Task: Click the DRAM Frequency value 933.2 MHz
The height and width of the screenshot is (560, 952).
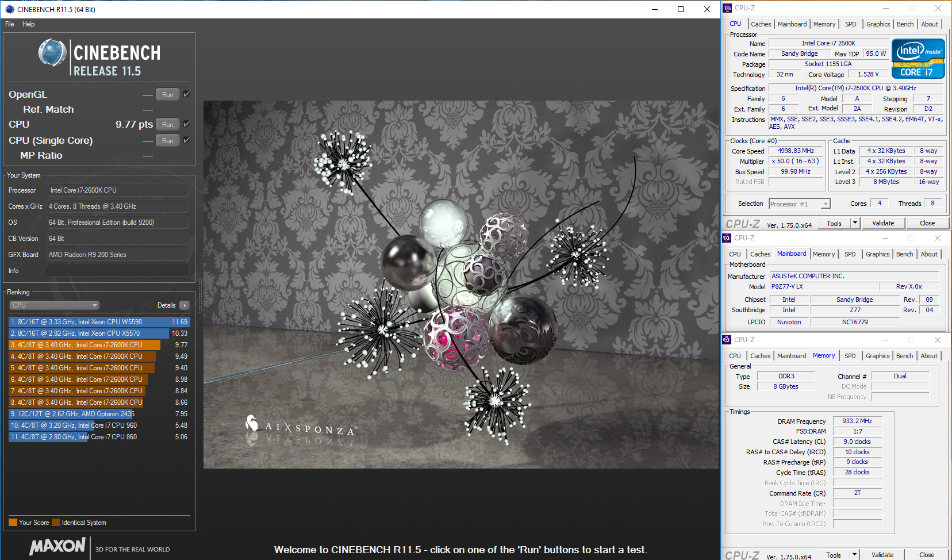Action: click(857, 421)
